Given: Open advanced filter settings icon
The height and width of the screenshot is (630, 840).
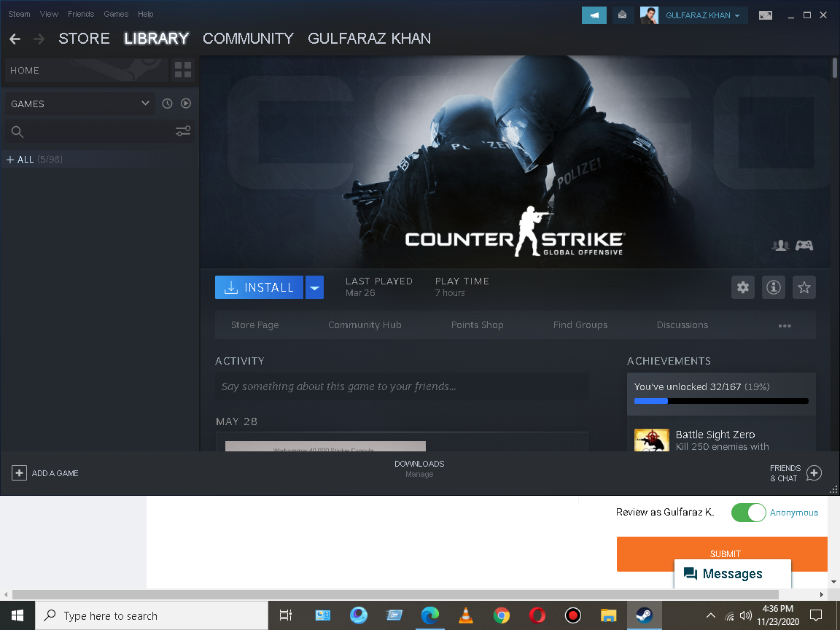Looking at the screenshot, I should (183, 131).
